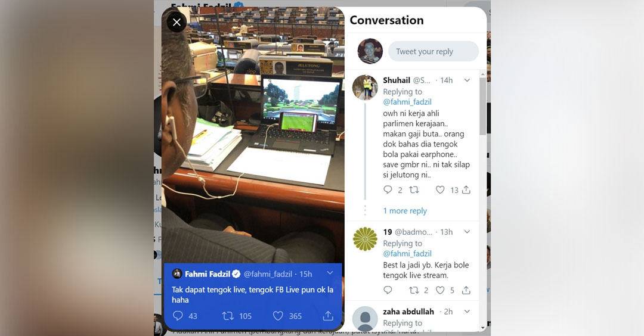
Task: Open options chevron on Shuhail's reply
Action: coord(467,80)
